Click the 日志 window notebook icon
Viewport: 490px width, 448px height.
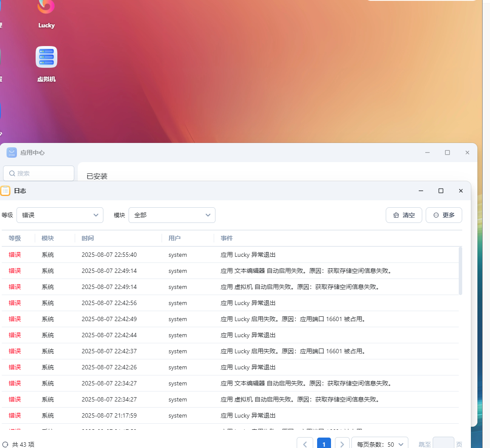(5, 191)
